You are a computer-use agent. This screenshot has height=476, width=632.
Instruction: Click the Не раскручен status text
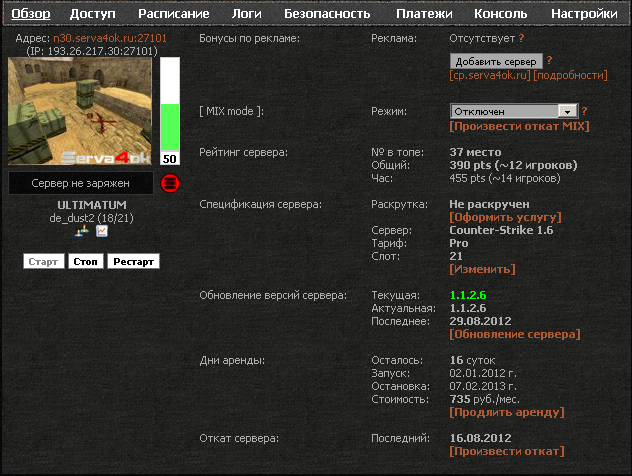click(489, 204)
